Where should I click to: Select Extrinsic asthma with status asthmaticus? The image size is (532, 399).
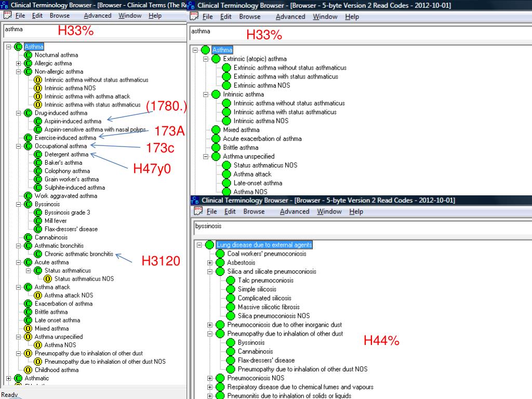[286, 77]
